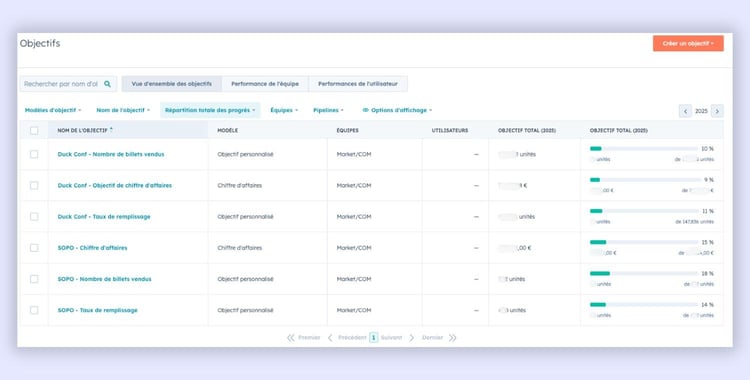Switch to Performance de l'équipe tab
Image resolution: width=750 pixels, height=380 pixels.
click(x=265, y=84)
